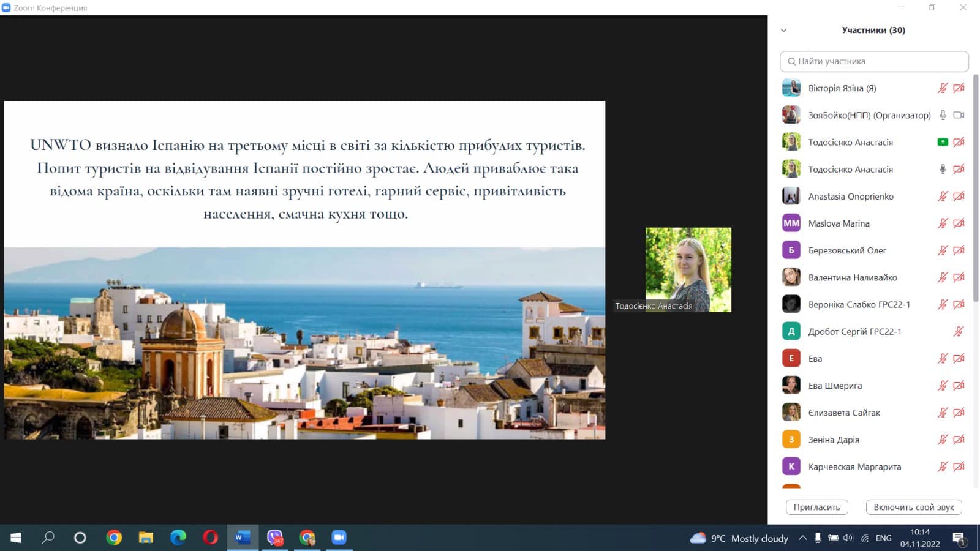Open Microsoft Word from the taskbar

pos(243,538)
